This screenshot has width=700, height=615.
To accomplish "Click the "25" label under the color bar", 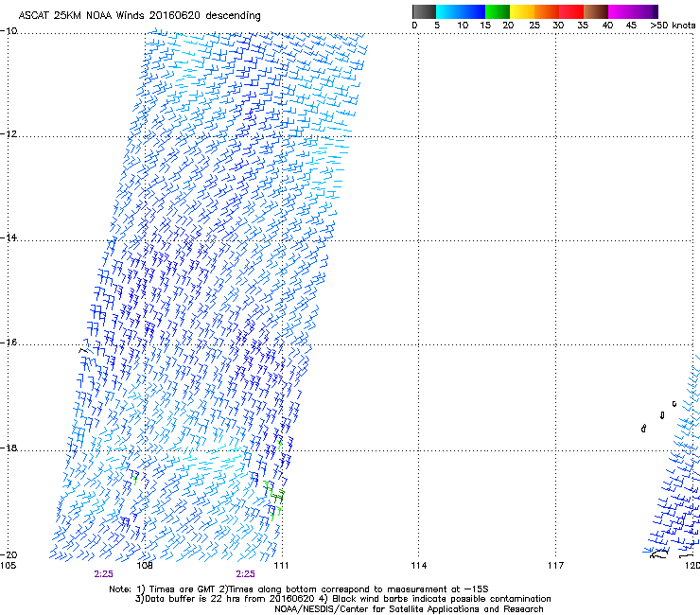I will click(x=534, y=26).
